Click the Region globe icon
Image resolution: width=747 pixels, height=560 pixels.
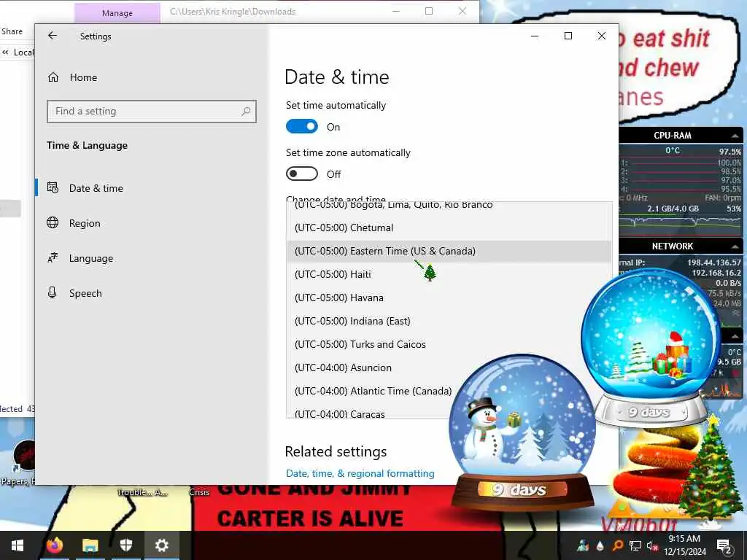(x=53, y=223)
